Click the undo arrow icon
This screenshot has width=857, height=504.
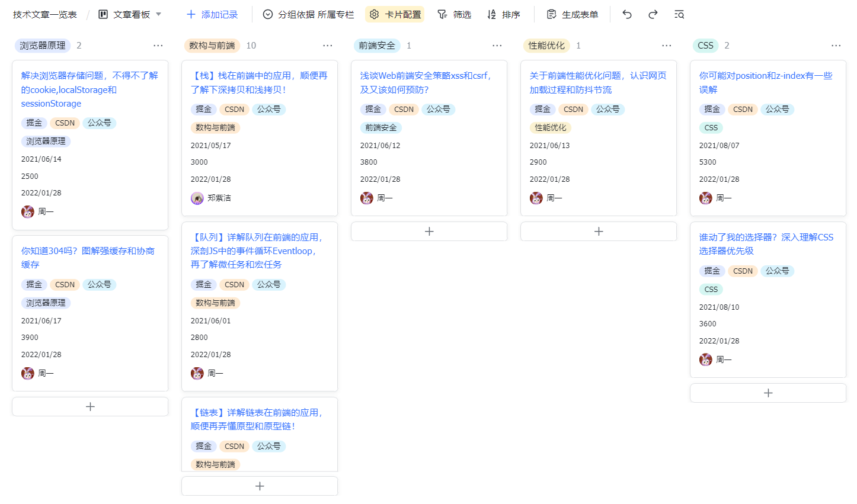click(627, 14)
